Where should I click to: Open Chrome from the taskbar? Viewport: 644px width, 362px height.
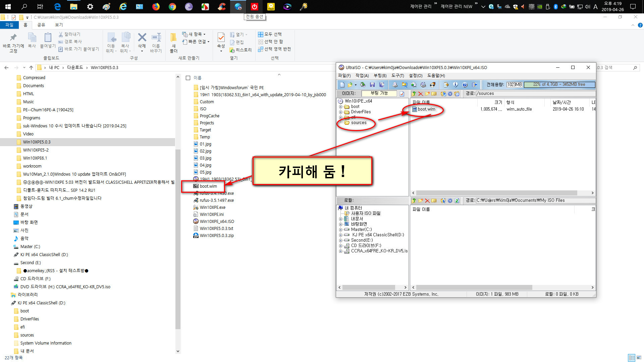[172, 6]
